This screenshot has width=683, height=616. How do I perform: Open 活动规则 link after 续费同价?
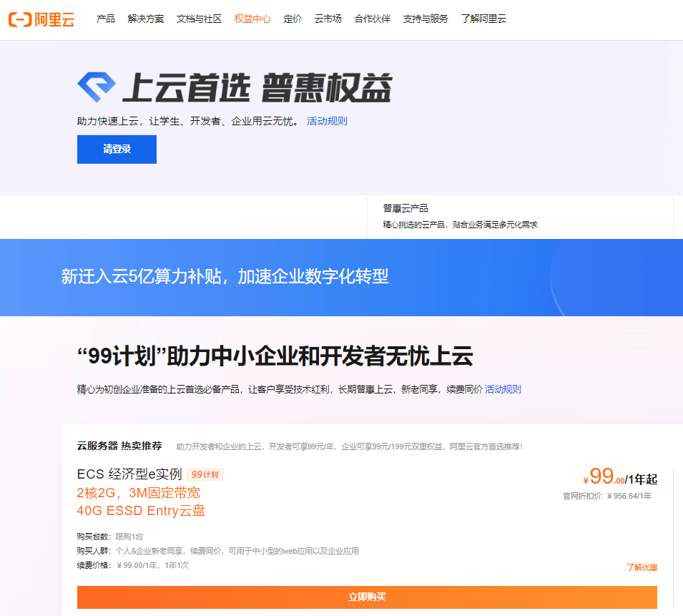coord(503,389)
